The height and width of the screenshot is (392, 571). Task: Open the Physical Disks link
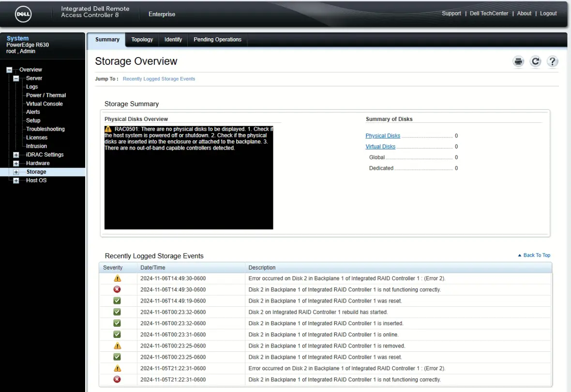383,136
